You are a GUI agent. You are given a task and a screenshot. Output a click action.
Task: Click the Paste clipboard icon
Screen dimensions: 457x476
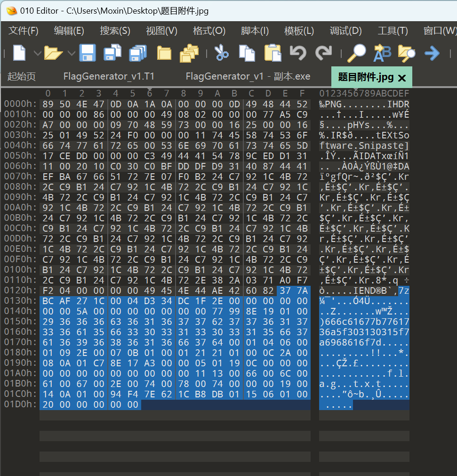[x=273, y=53]
